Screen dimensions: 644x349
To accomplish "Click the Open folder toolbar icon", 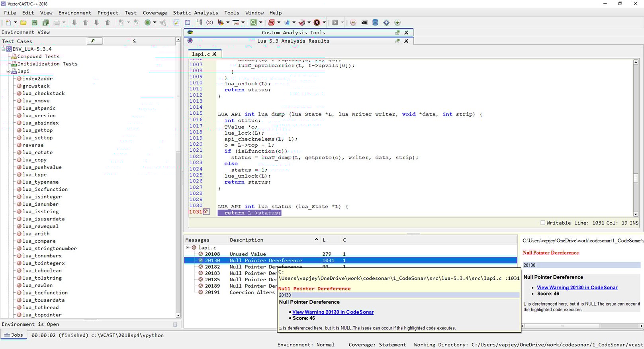I will [23, 23].
